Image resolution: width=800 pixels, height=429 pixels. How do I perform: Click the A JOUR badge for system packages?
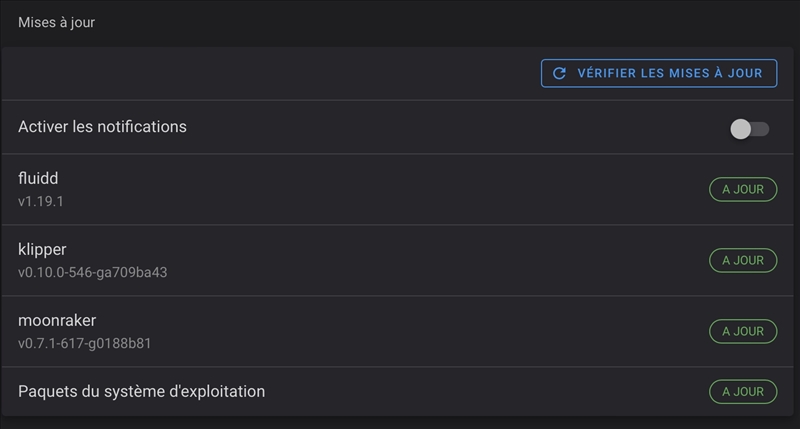point(743,392)
